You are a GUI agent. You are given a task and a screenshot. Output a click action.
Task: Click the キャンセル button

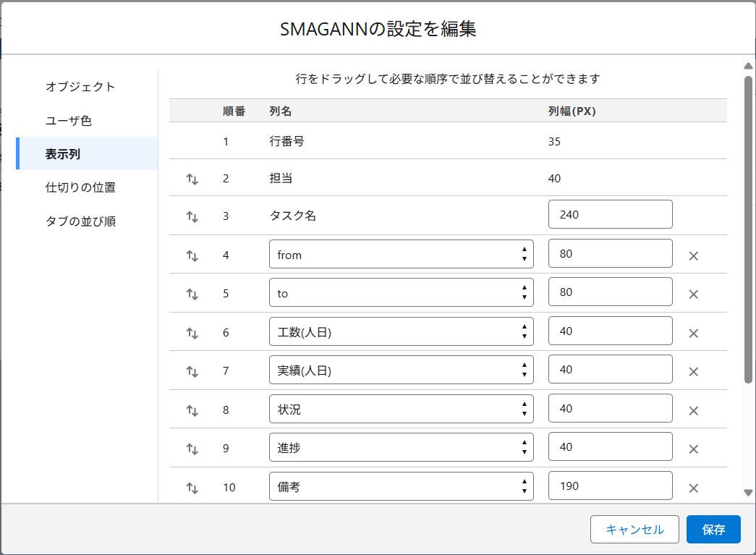[634, 529]
